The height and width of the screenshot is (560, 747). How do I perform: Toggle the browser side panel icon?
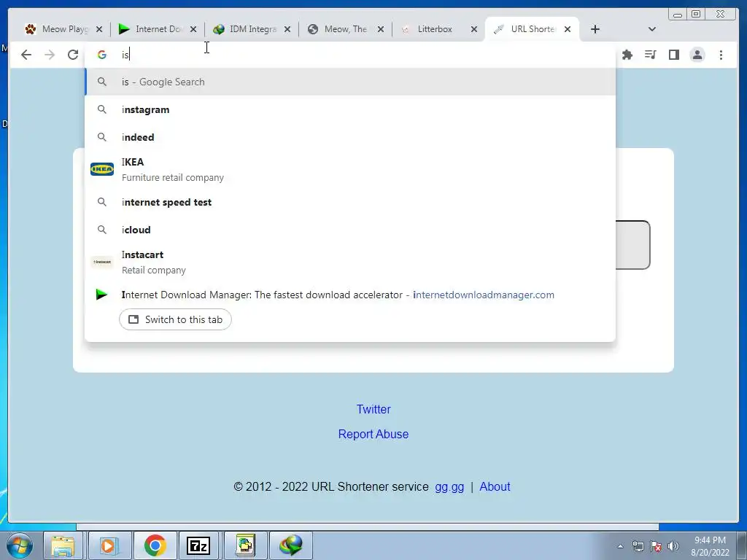(x=673, y=55)
